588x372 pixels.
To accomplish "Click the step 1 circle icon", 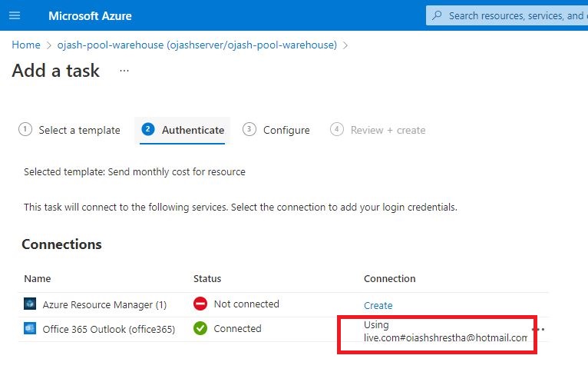I will [x=25, y=130].
